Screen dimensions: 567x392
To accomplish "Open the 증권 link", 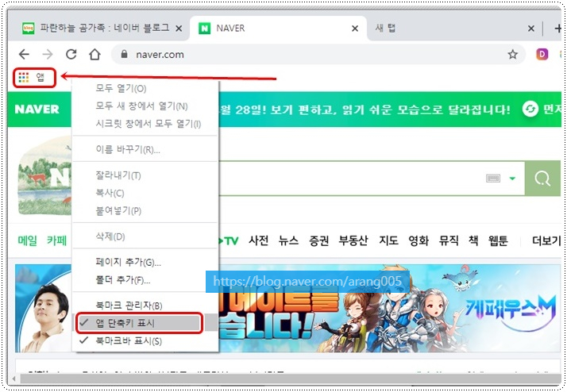I will point(318,240).
